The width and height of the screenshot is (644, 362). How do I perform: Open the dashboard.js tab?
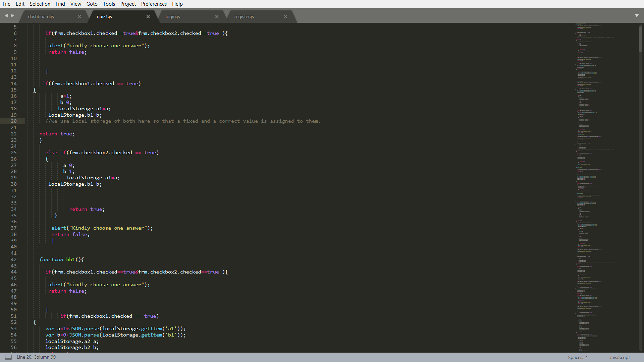[41, 17]
